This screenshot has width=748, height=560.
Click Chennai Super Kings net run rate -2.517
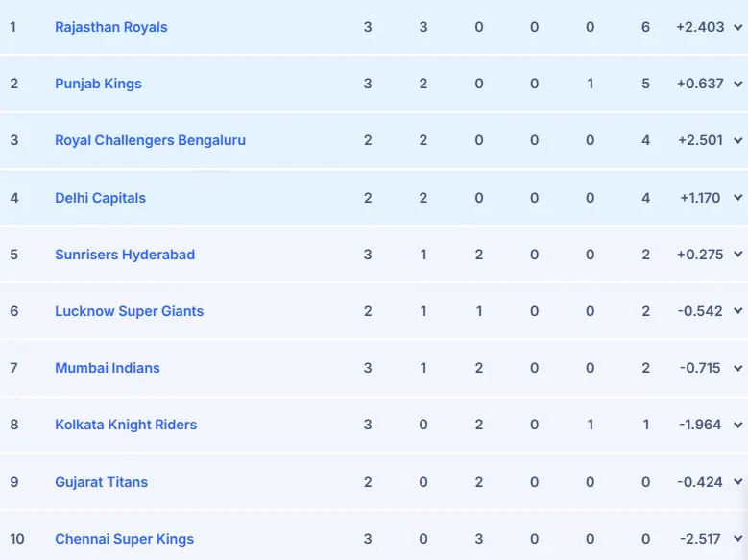tap(700, 539)
